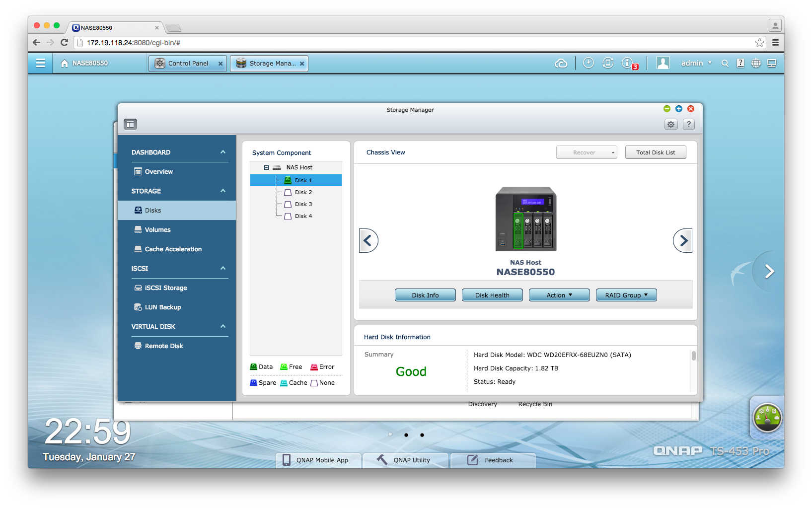Go to next desktop page arrow
The image size is (812, 508).
click(769, 271)
